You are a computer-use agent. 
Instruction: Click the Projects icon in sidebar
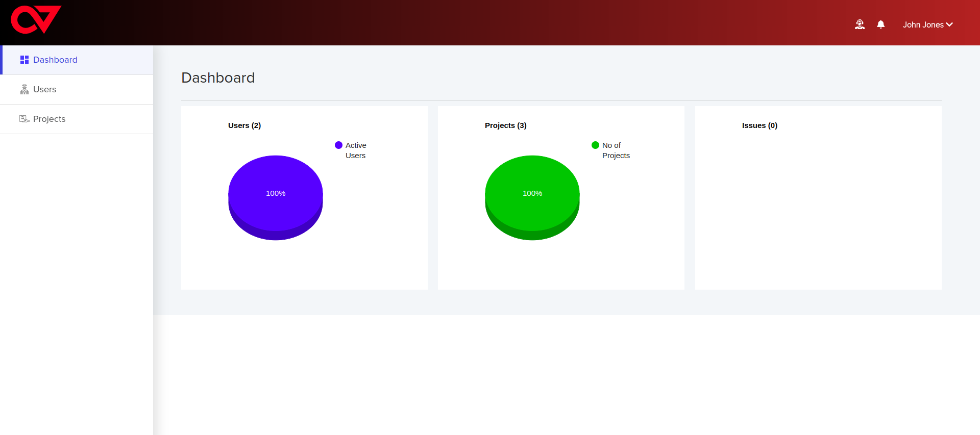coord(24,119)
